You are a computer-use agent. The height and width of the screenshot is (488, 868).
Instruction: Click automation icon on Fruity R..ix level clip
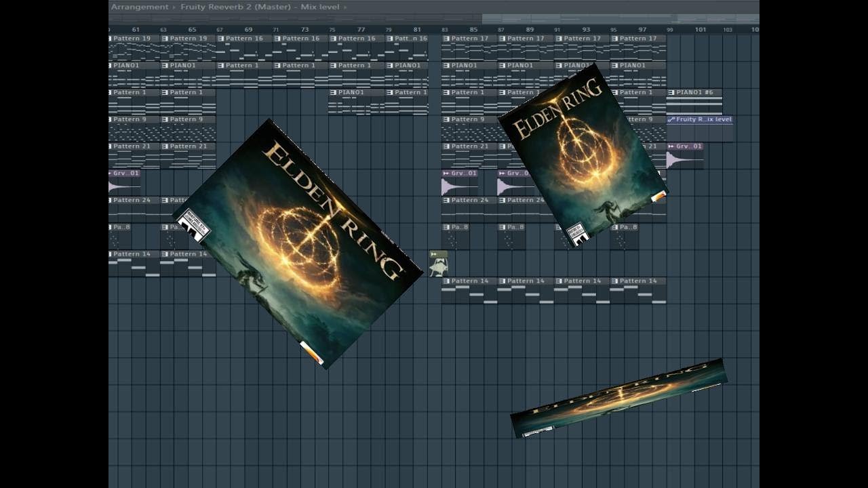click(671, 119)
